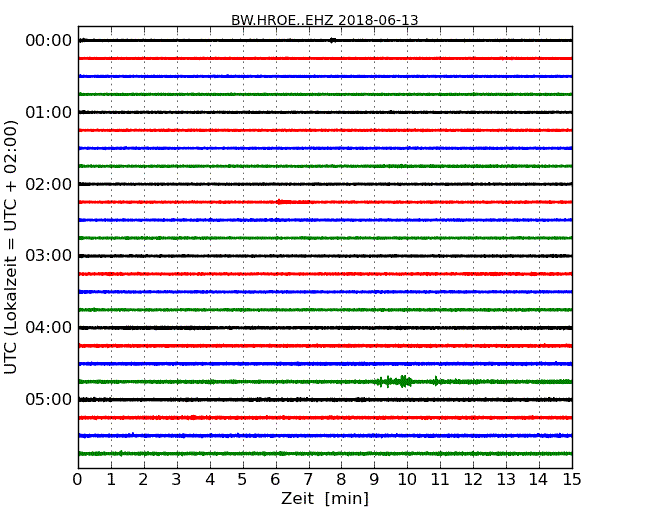Click x-axis tick label 12
Viewport: 650px width, 520px height.
click(473, 480)
